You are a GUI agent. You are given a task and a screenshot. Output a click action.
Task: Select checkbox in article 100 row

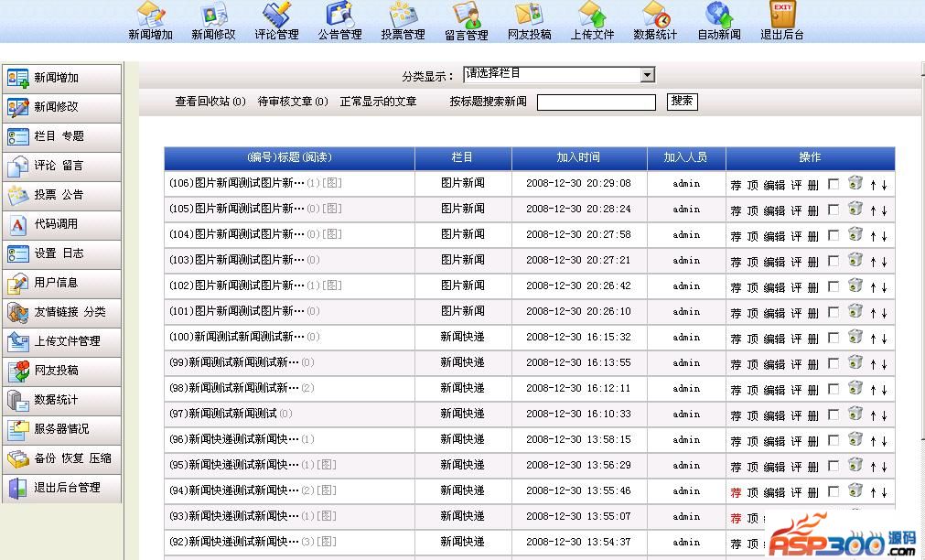click(833, 338)
